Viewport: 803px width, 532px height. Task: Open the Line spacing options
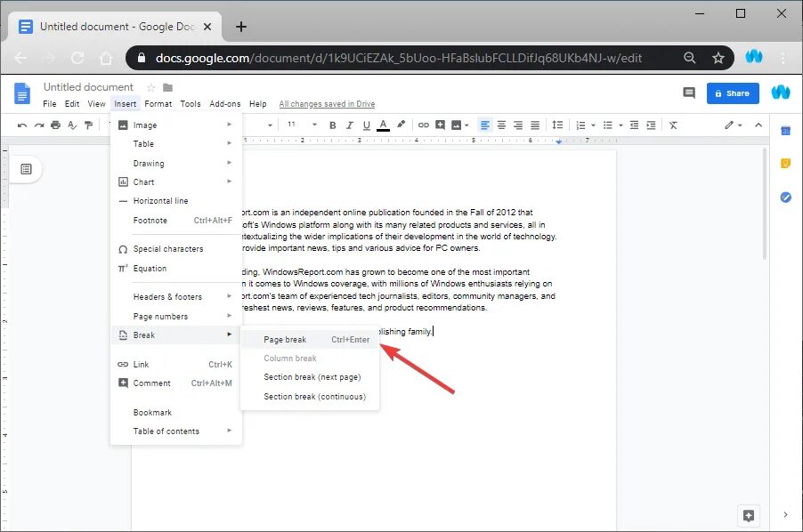(557, 125)
